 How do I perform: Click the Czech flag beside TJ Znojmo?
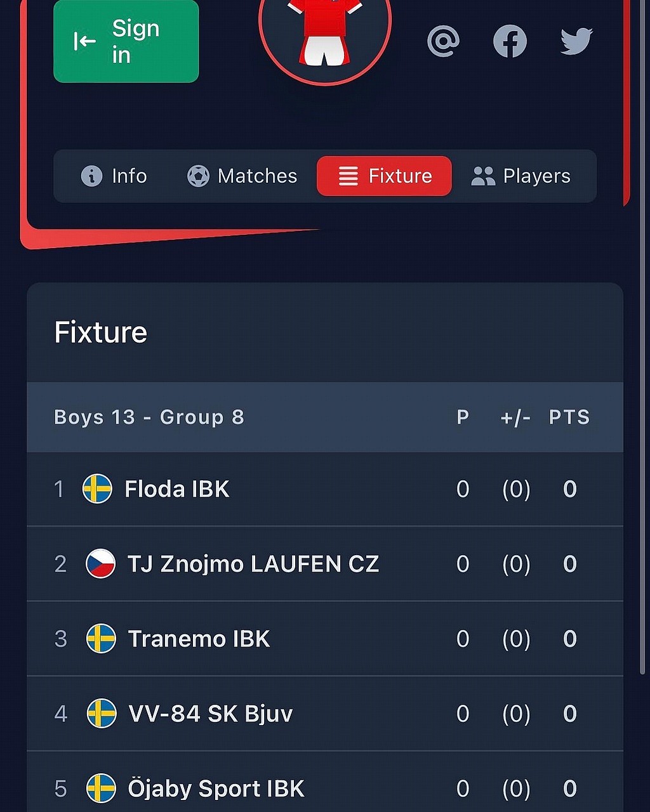click(x=100, y=564)
